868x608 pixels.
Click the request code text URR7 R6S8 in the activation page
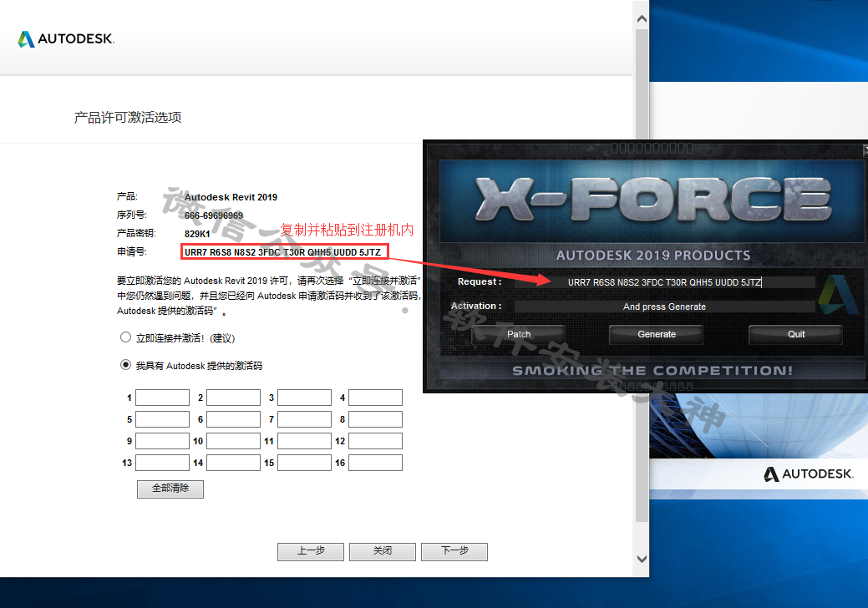[x=283, y=252]
